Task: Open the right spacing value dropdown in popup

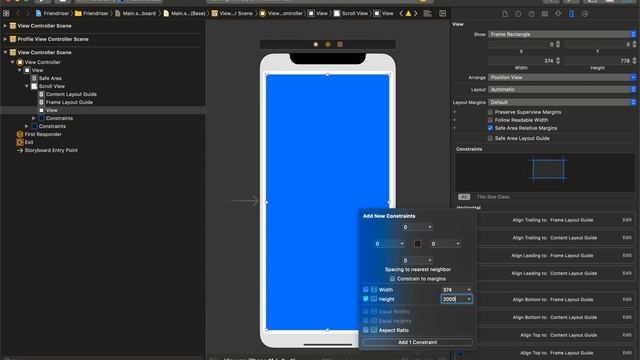Action: (x=458, y=244)
